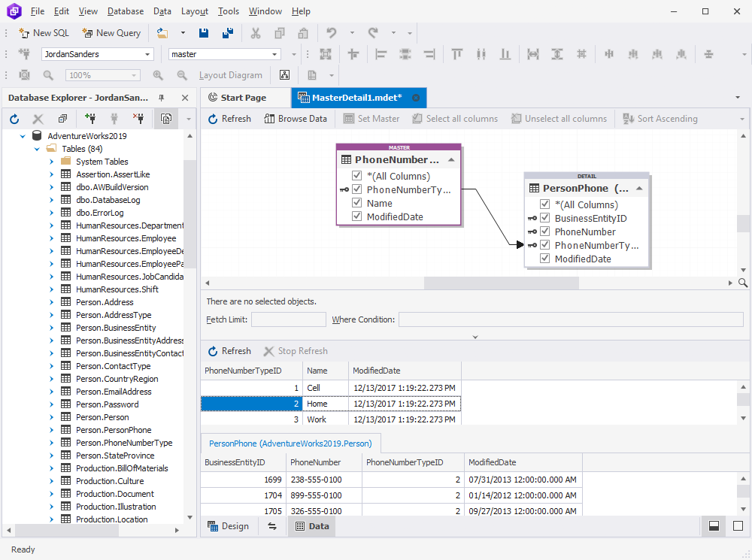Screen dimensions: 752x560
Task: Toggle ModifiedDate checkbox in master table
Action: 356,216
